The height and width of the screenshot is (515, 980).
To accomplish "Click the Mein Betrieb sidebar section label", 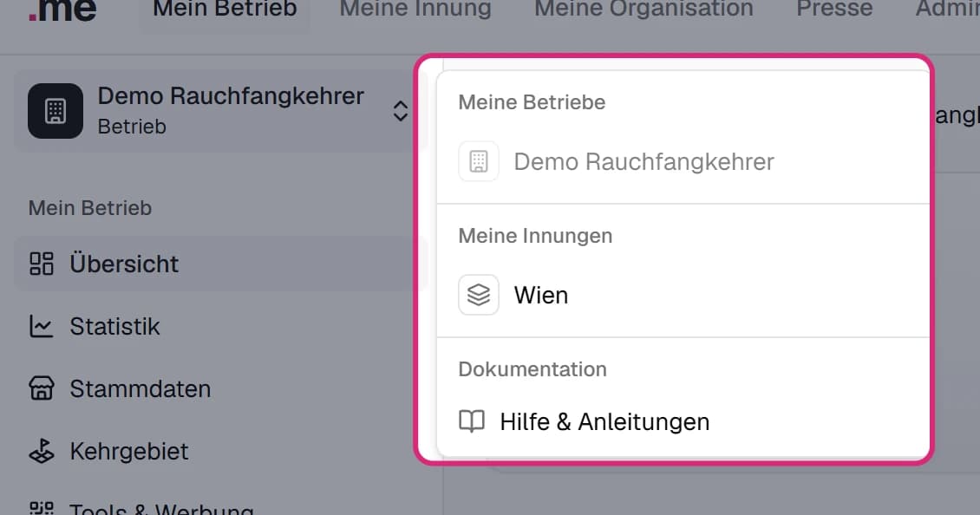I will [x=90, y=207].
